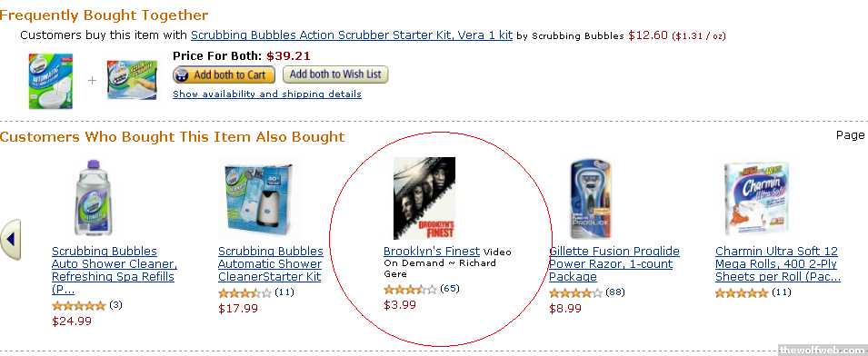The width and height of the screenshot is (868, 356).
Task: Click Add both to Wish List button
Action: click(335, 74)
